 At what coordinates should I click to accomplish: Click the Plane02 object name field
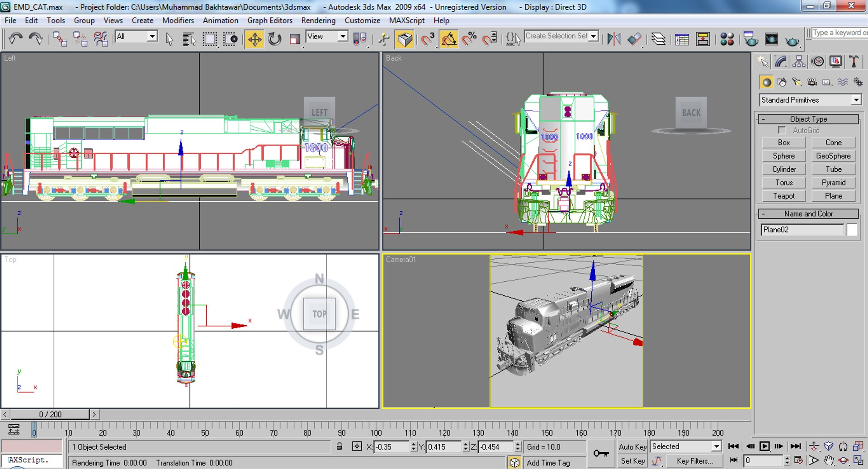coord(802,230)
